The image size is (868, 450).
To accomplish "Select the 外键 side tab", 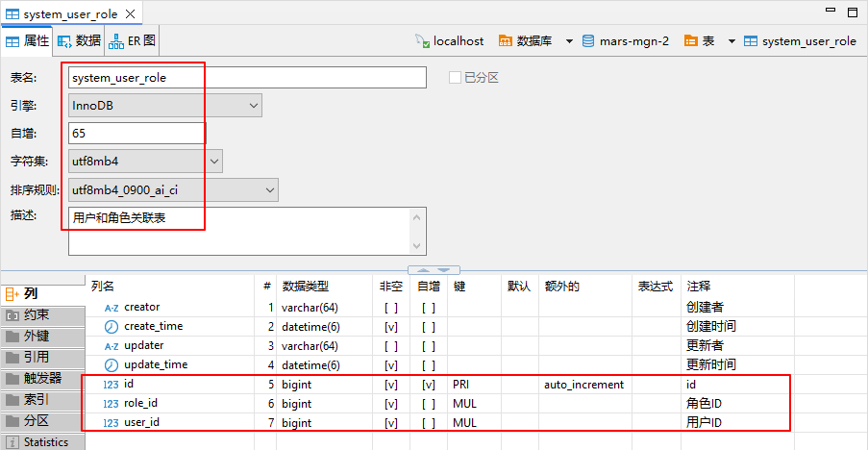I will point(43,336).
